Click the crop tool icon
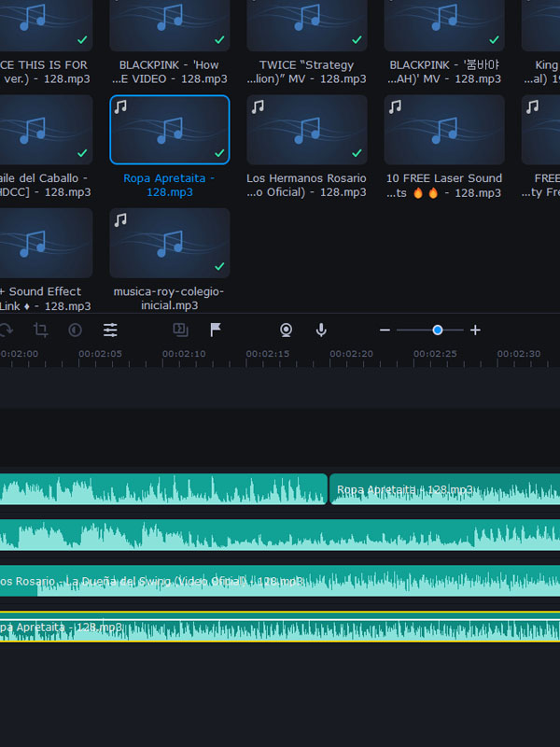560x747 pixels. pyautogui.click(x=41, y=330)
